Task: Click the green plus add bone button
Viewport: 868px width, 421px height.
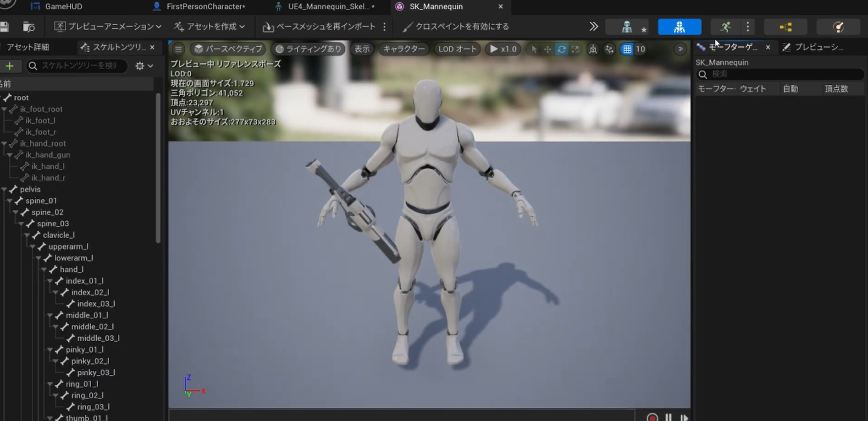Action: 10,66
